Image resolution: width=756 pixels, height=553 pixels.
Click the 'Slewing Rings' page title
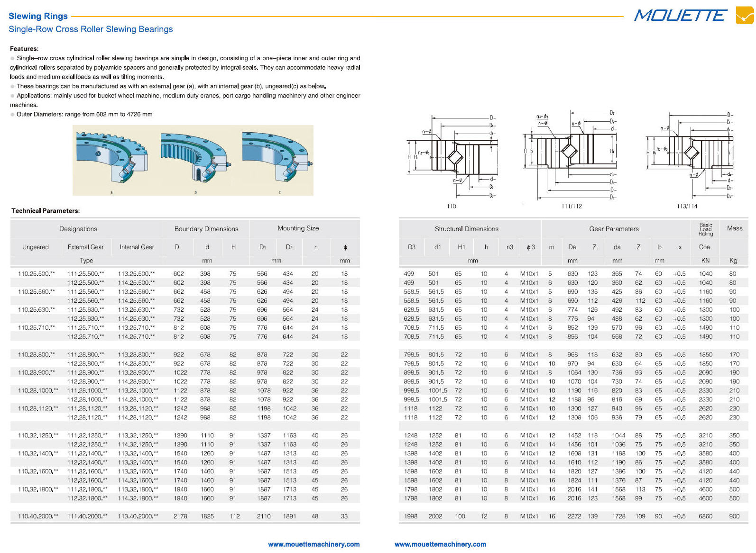click(x=38, y=16)
